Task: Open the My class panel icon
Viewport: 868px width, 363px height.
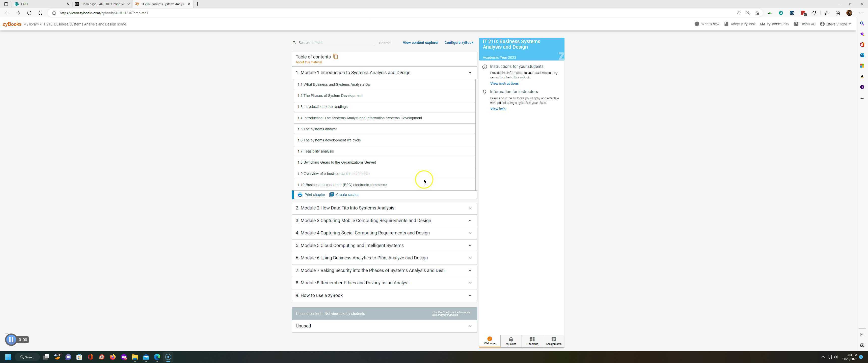Action: pos(510,339)
